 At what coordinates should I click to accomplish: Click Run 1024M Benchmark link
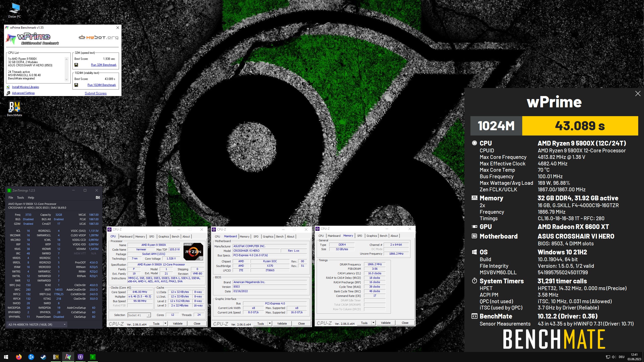click(102, 85)
